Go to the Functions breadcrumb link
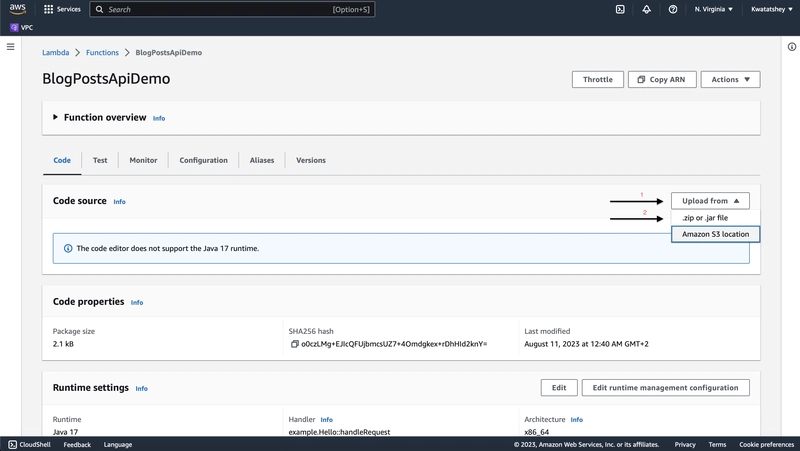800x451 pixels. coord(102,53)
